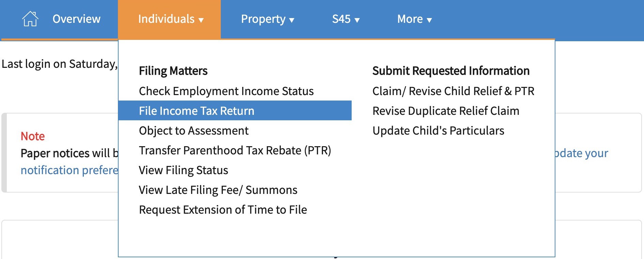Open the More dropdown menu

414,19
